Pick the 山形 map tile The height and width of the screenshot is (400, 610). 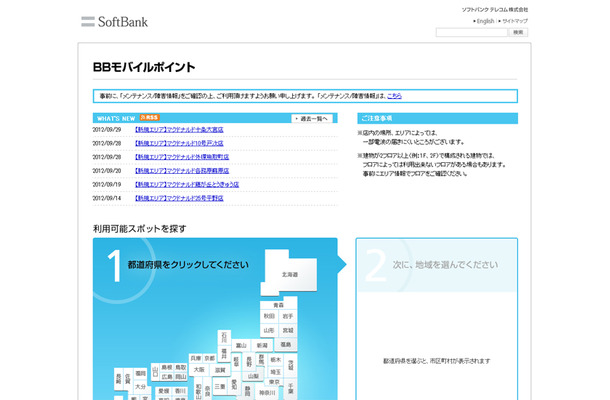tap(269, 330)
